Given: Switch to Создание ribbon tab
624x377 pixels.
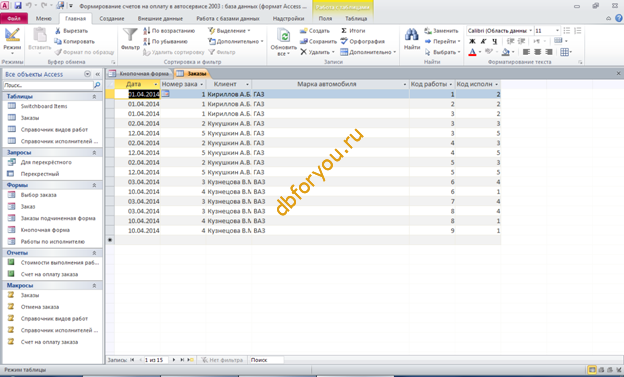Looking at the screenshot, I should point(112,18).
